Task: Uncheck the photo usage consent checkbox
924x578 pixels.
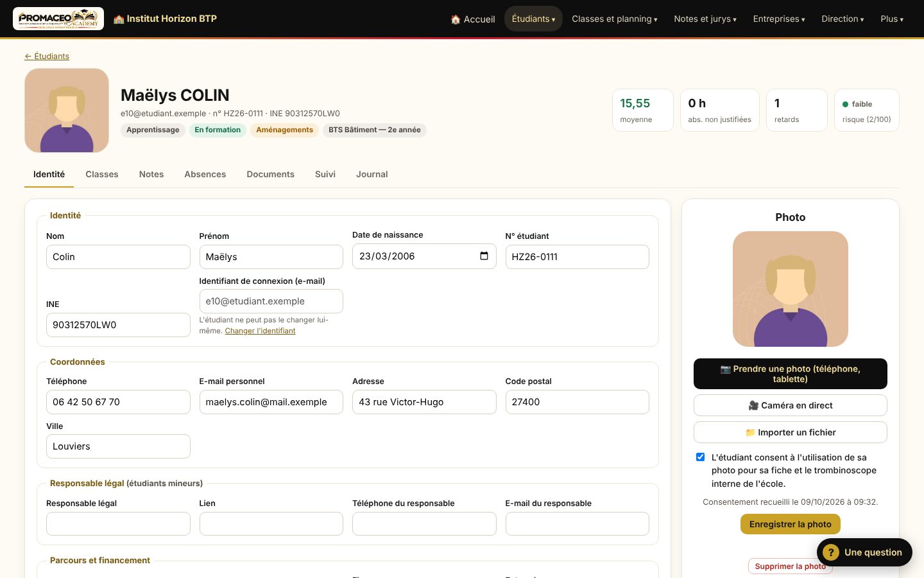Action: click(700, 457)
